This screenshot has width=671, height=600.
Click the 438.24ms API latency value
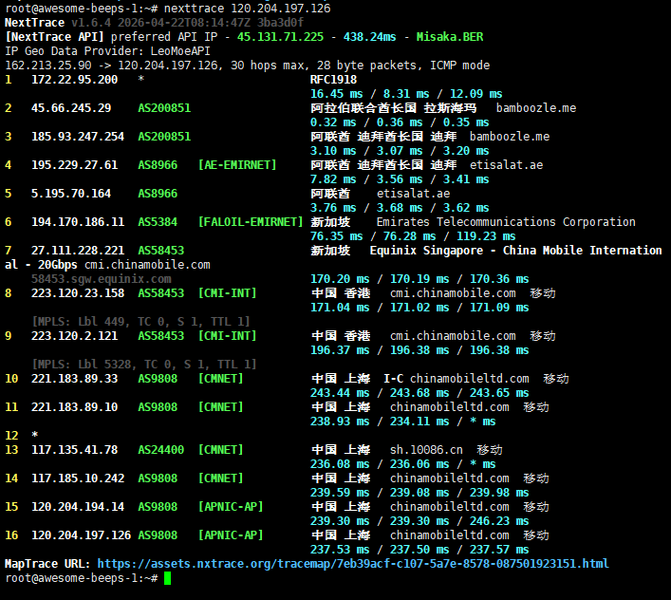point(370,37)
